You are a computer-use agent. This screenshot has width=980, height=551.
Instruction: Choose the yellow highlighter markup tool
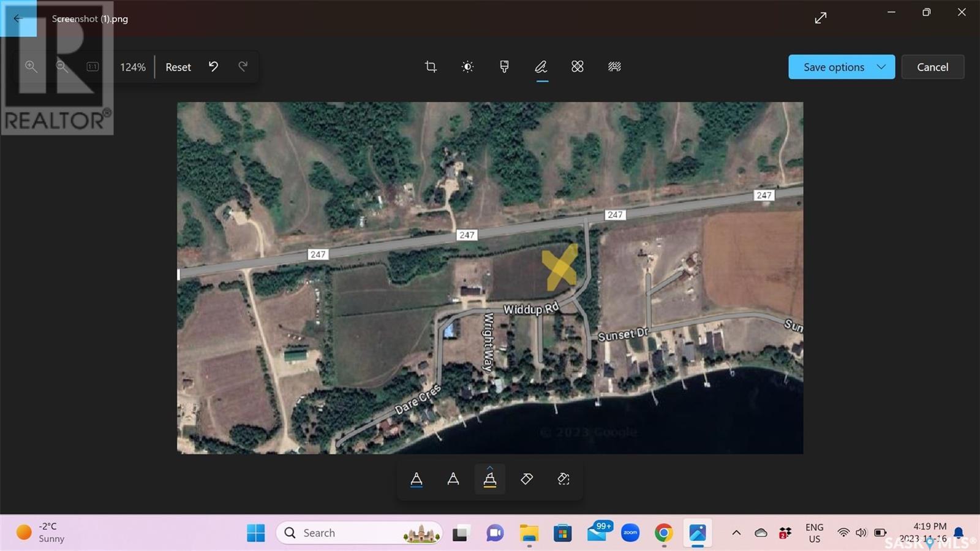coord(490,479)
